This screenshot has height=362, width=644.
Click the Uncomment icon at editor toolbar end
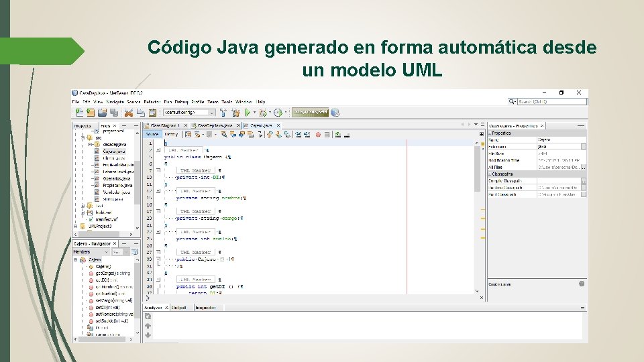(347, 134)
